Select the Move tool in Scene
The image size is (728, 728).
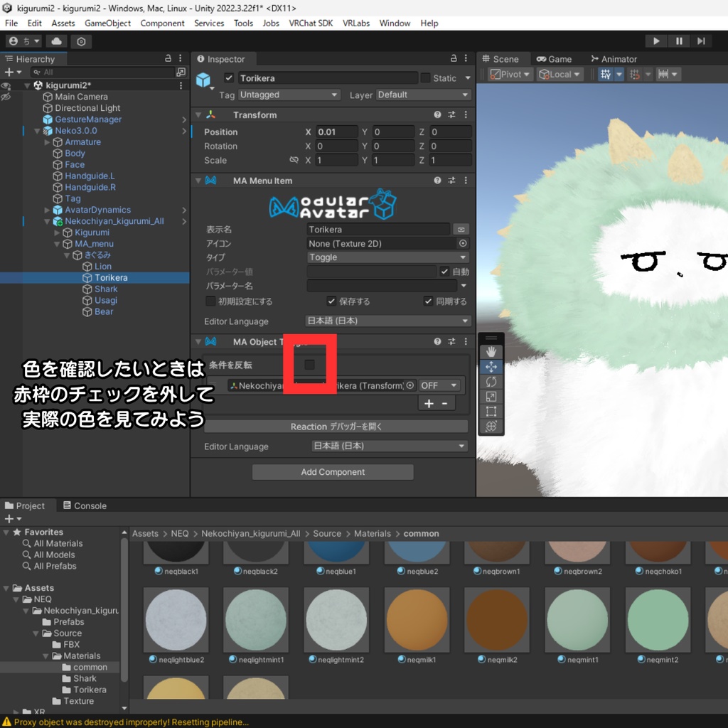pyautogui.click(x=491, y=367)
